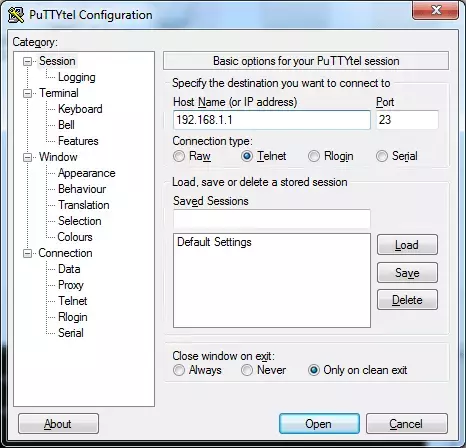Image resolution: width=466 pixels, height=448 pixels.
Task: Open the Logging category
Action: [x=77, y=77]
